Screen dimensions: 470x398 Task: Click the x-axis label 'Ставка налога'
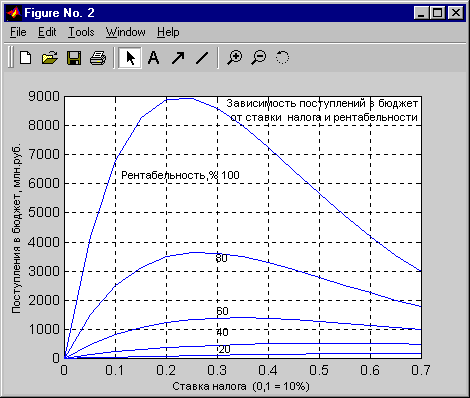pyautogui.click(x=209, y=387)
